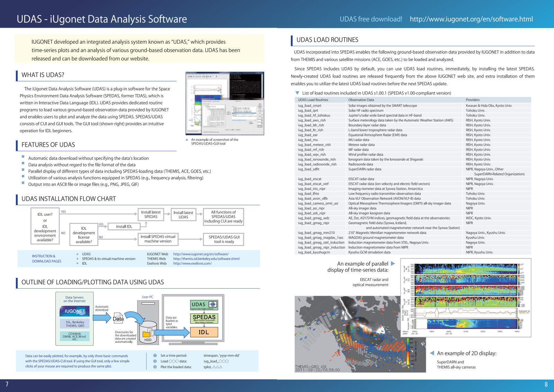Click the blue triangle beside 'List of load routines'

click(297, 93)
